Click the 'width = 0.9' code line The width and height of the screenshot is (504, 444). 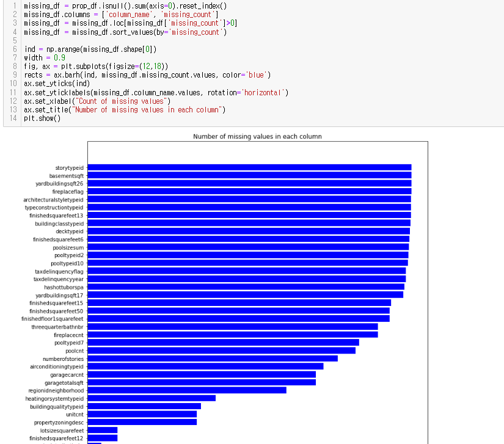pos(45,58)
